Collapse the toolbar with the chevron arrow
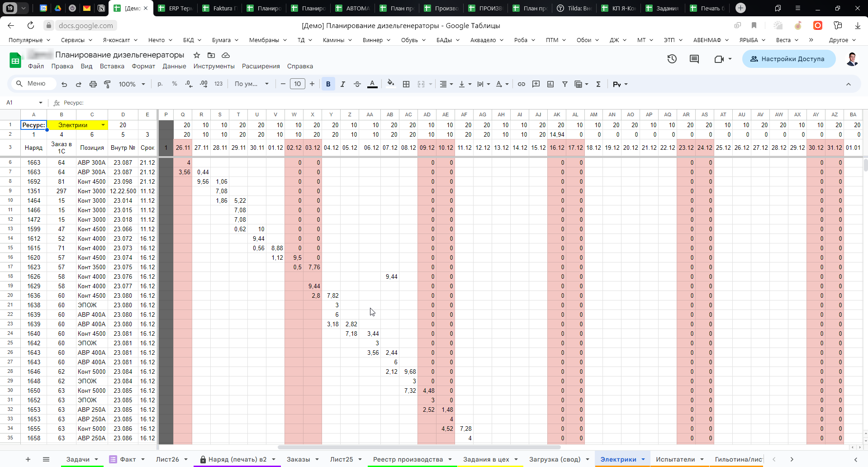This screenshot has width=868, height=467. (849, 84)
